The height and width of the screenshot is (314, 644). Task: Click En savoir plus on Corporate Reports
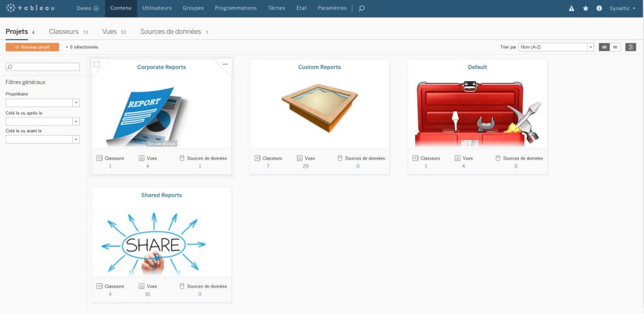click(x=162, y=144)
